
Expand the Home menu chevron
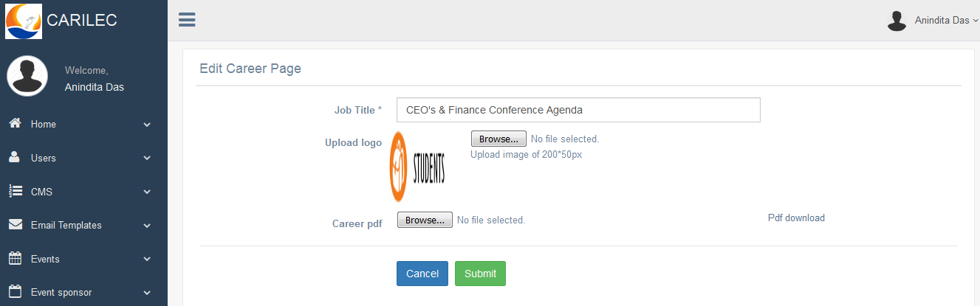[147, 125]
